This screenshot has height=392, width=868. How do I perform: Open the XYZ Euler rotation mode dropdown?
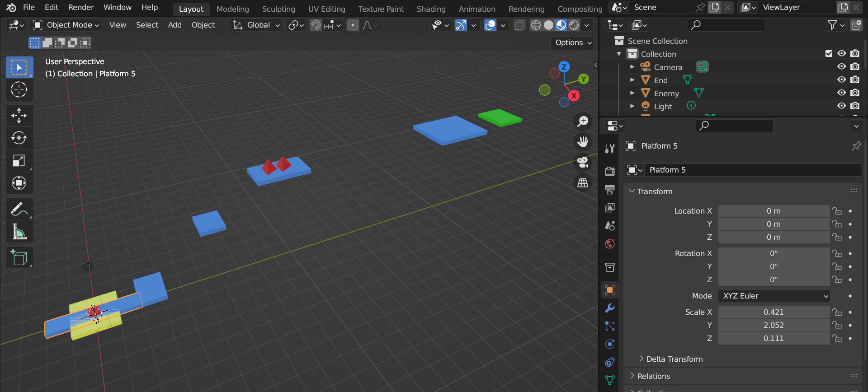pyautogui.click(x=774, y=296)
